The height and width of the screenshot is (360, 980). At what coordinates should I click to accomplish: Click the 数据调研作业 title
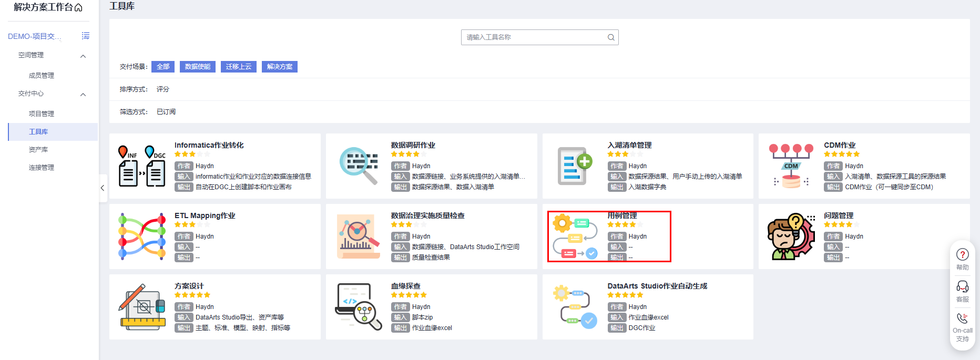[x=413, y=145]
